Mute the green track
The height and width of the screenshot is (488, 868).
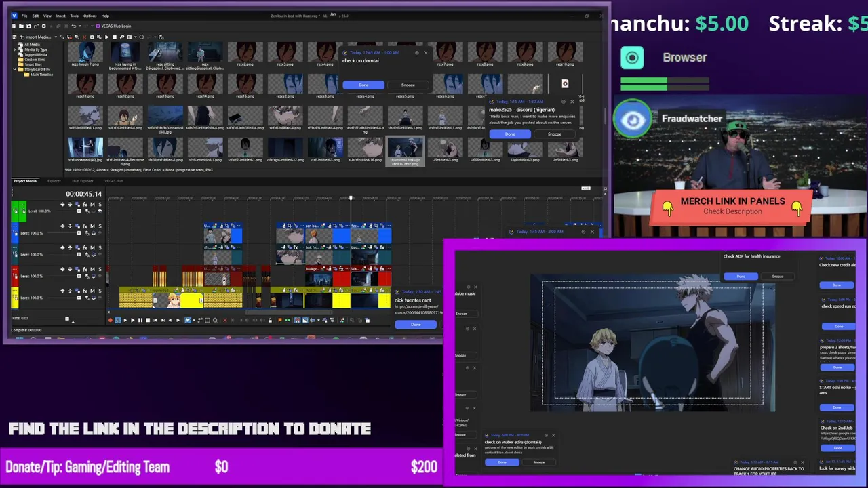click(92, 205)
